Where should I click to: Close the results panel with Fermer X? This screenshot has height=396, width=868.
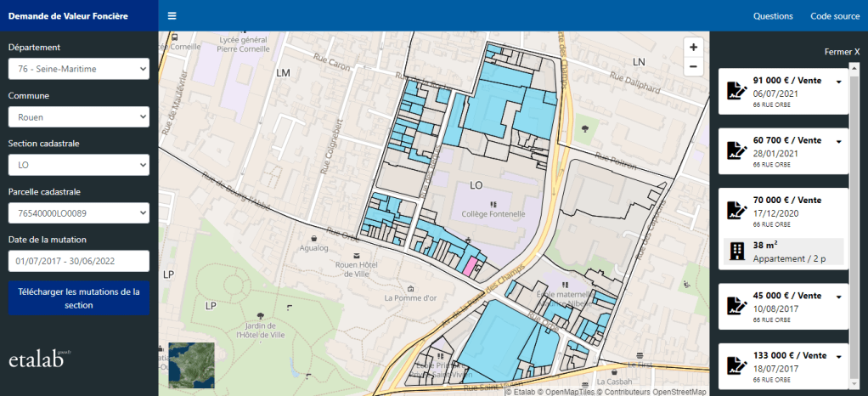coord(842,52)
